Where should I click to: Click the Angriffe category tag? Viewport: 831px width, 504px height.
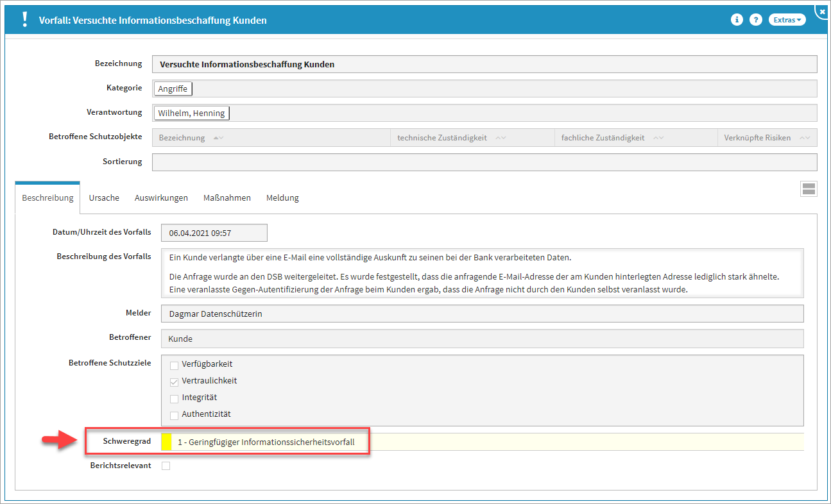point(173,89)
